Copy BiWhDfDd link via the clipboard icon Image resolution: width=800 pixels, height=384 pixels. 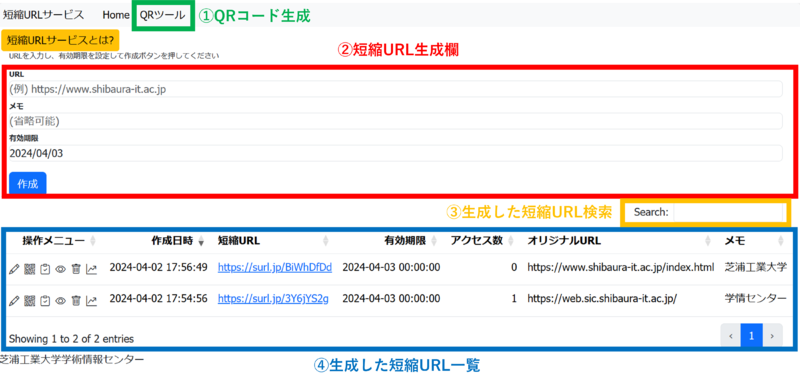point(44,269)
